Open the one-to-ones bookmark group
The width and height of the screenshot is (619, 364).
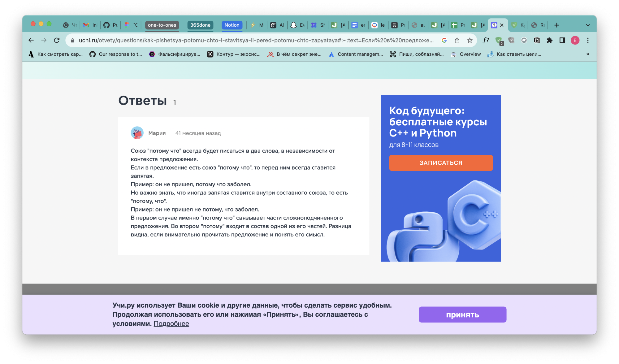click(162, 25)
